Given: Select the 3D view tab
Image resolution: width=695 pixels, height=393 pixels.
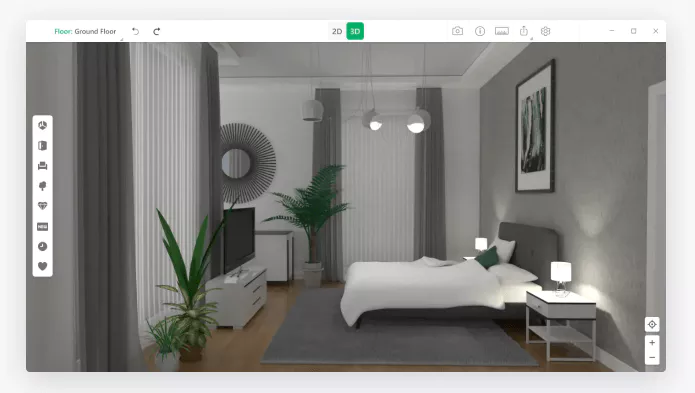Looking at the screenshot, I should pos(355,31).
